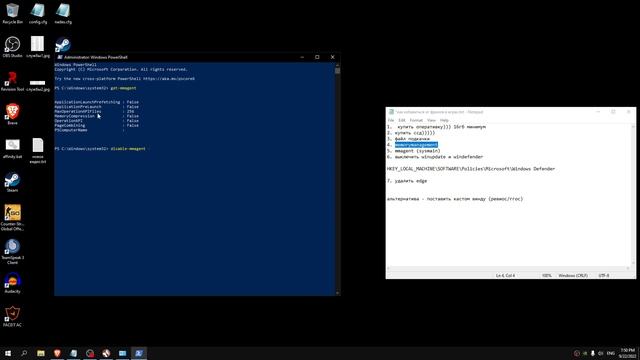Click the highlighted word on Notepad line 4
This screenshot has width=640, height=360.
pyautogui.click(x=416, y=145)
